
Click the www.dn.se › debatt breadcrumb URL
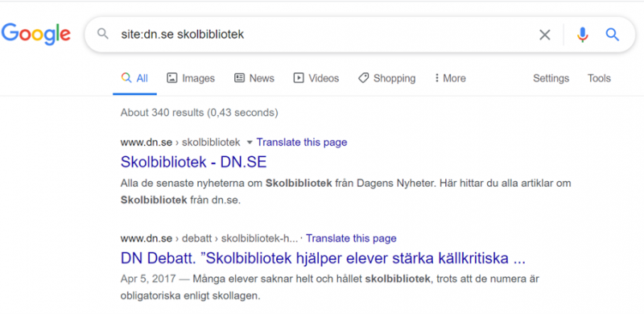209,238
